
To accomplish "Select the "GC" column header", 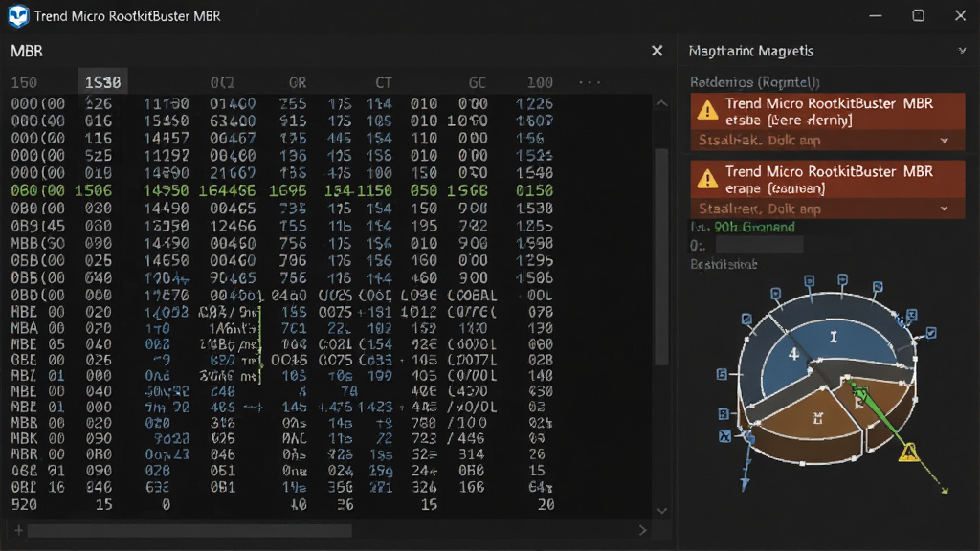I will (x=478, y=82).
